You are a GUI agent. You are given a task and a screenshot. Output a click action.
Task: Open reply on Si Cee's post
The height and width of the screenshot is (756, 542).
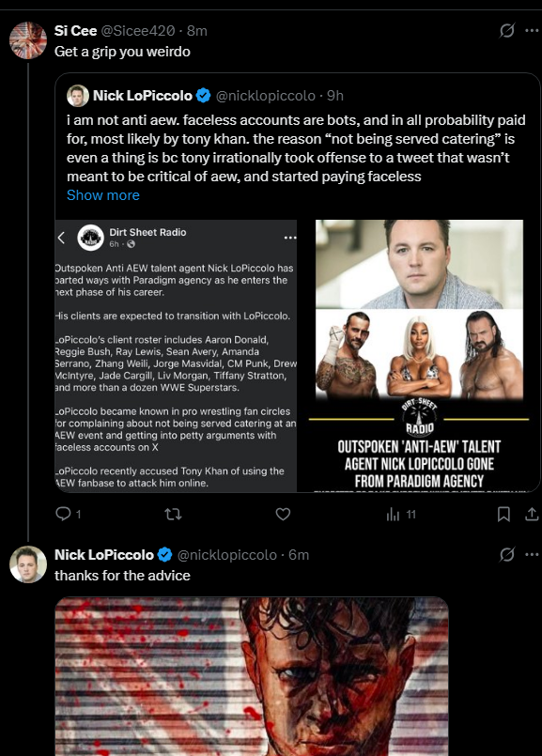(x=68, y=514)
